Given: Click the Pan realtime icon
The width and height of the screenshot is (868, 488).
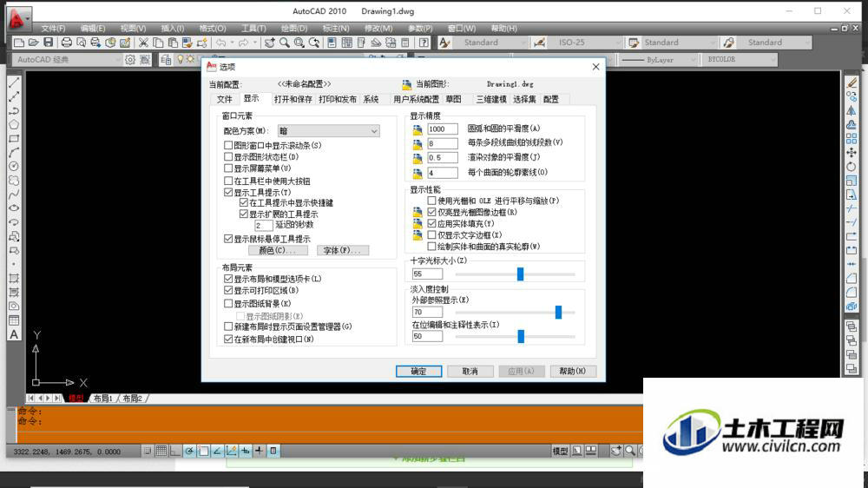Looking at the screenshot, I should pos(270,43).
